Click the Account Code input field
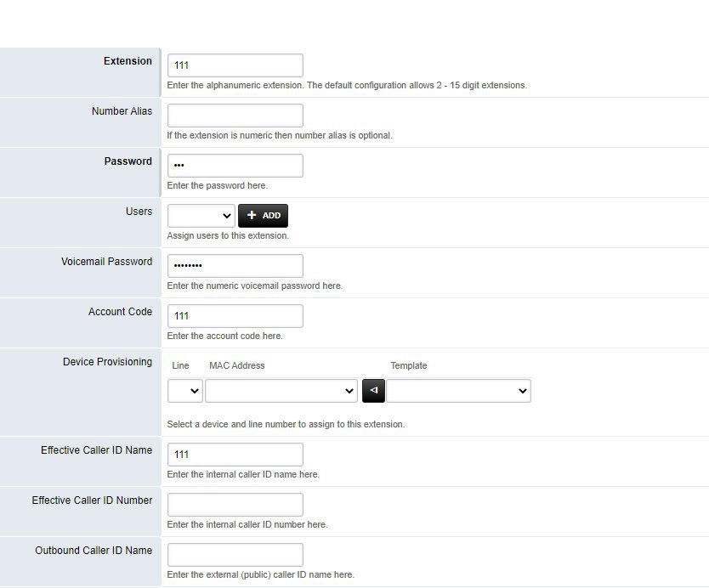 235,316
